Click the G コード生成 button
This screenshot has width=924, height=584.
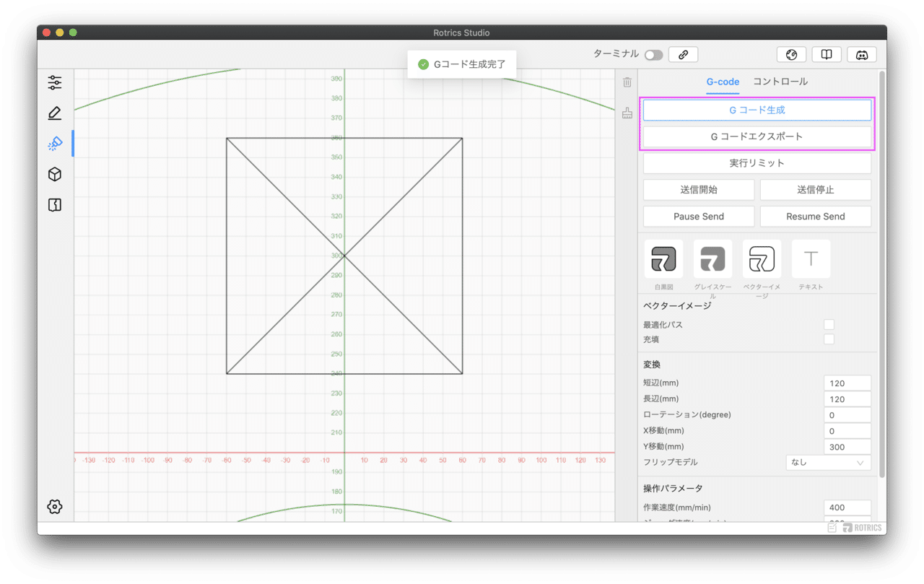coord(757,110)
